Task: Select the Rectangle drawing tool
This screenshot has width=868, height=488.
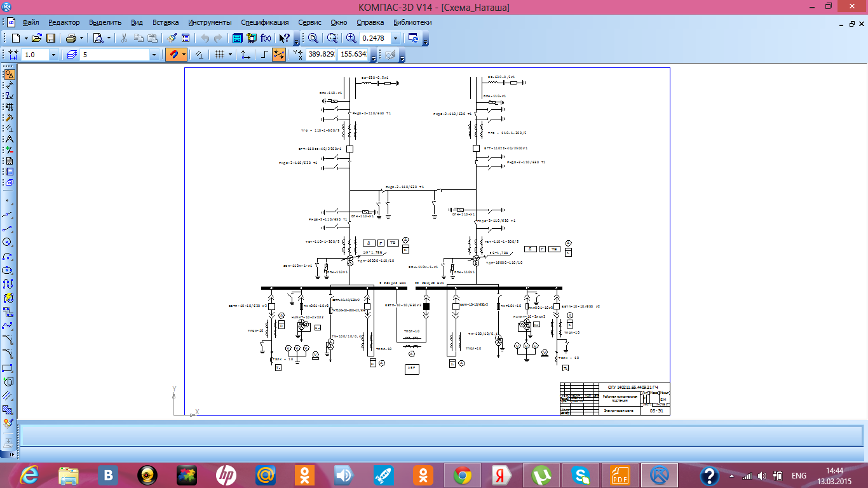Action: click(8, 368)
